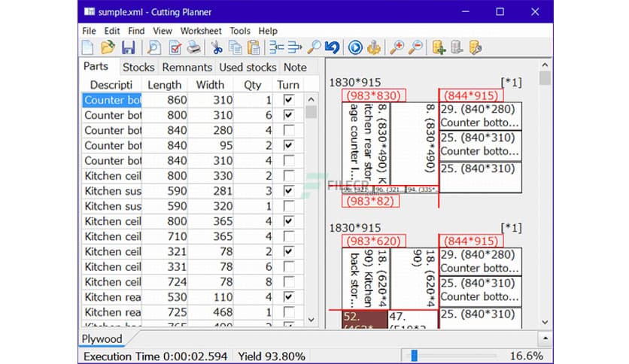Sort by the Length column header
The image size is (629, 364).
[x=165, y=85]
